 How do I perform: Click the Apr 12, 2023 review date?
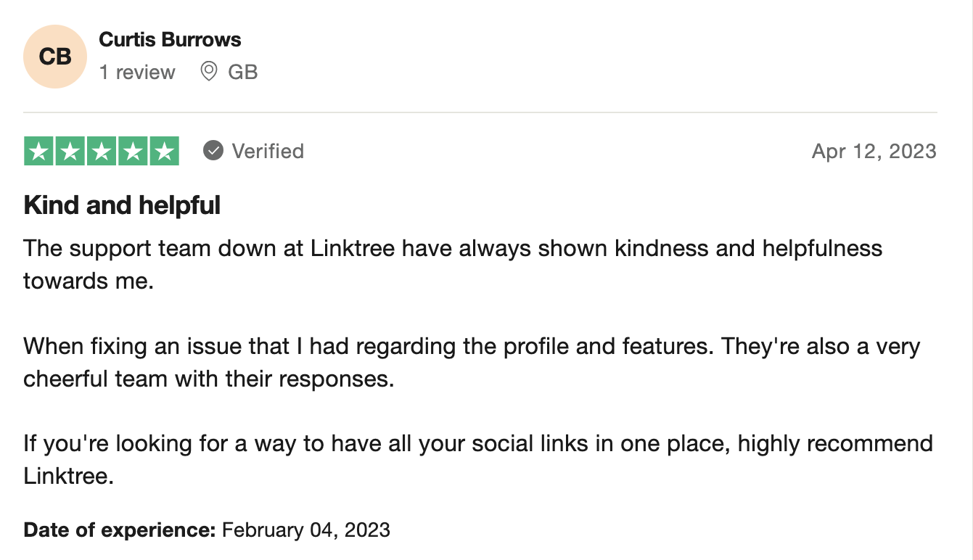click(x=874, y=151)
